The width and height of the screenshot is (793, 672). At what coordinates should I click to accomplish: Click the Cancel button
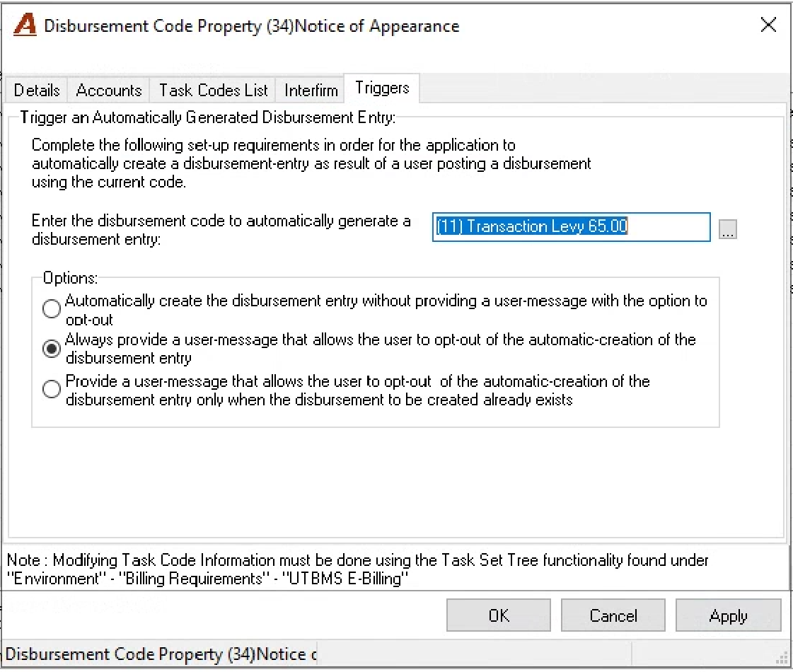click(x=613, y=615)
